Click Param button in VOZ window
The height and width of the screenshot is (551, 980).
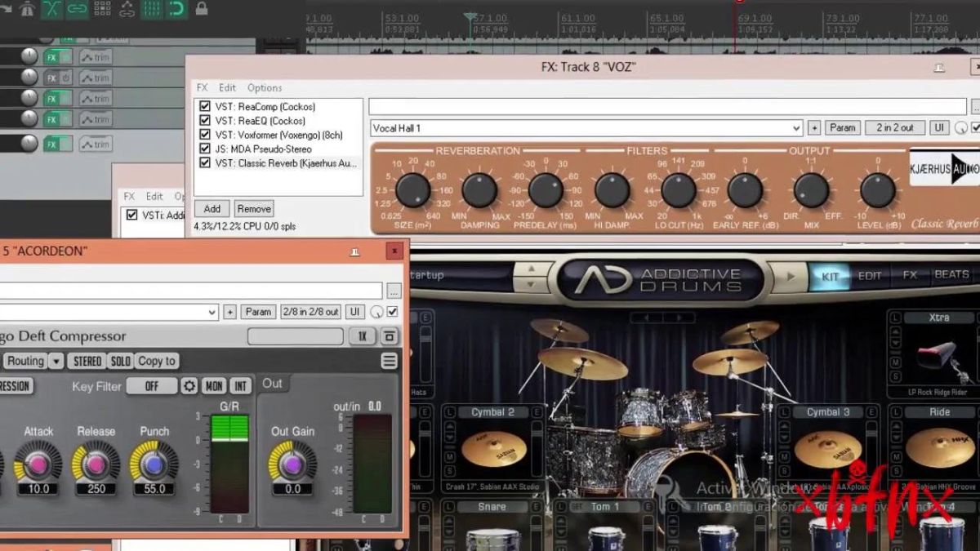click(842, 128)
